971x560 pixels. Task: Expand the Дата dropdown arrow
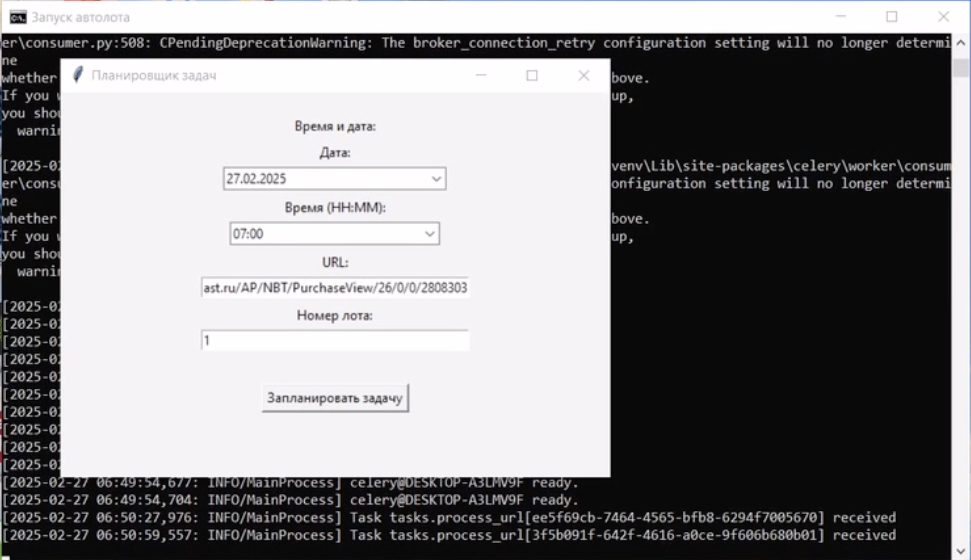436,179
